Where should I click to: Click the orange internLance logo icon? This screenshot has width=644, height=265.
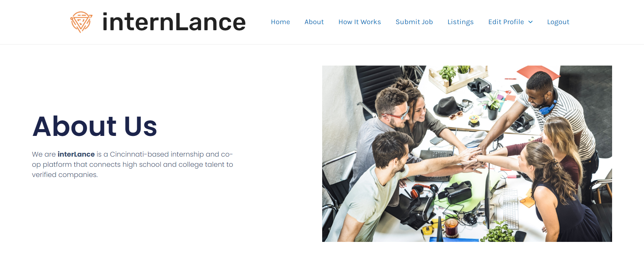(81, 22)
